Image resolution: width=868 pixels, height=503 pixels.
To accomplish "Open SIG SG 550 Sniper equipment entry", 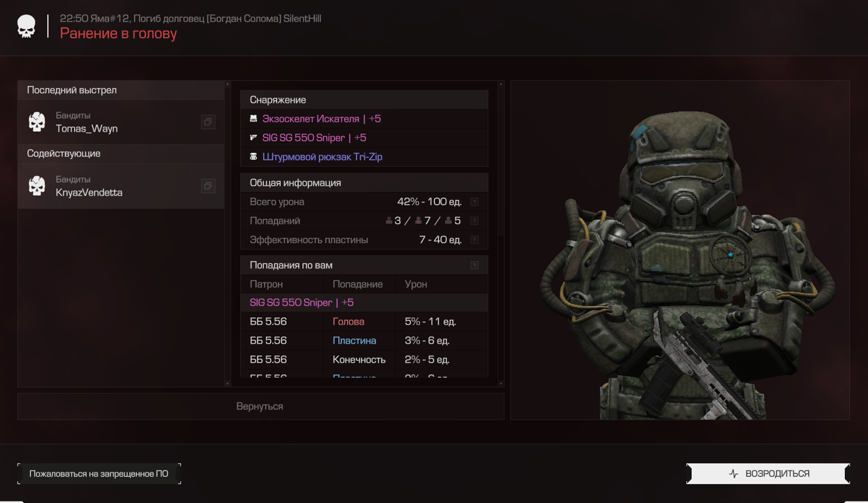I will [315, 137].
